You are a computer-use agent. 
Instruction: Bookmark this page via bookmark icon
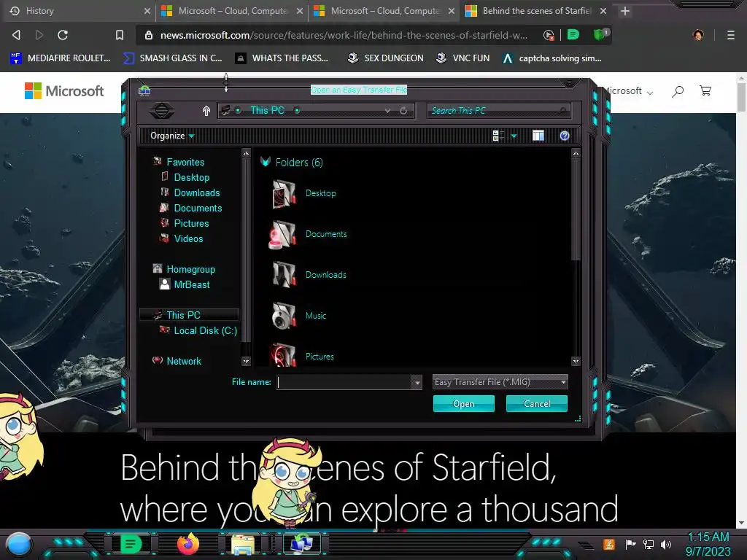[120, 35]
